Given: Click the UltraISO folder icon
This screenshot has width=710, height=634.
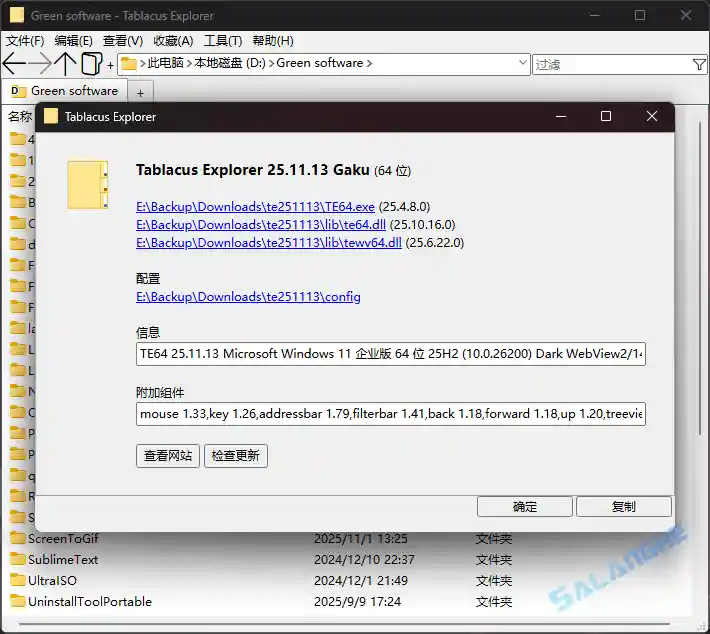Looking at the screenshot, I should (18, 580).
